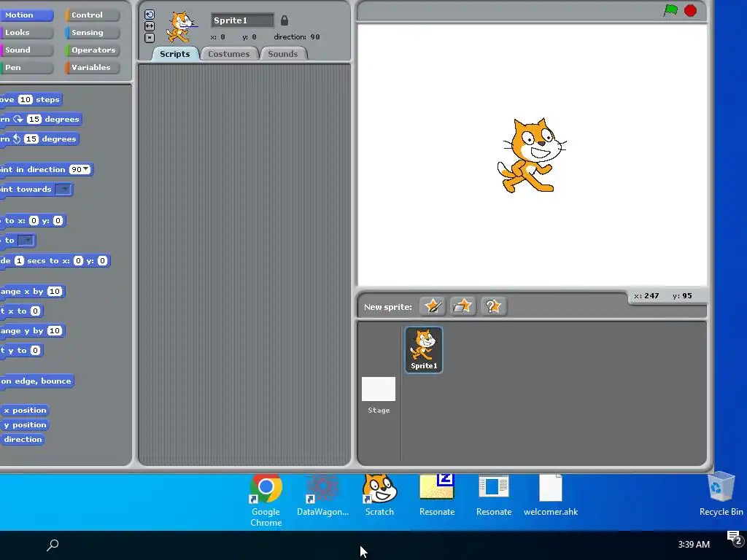Screen dimensions: 747x560
Task: Click the sprite preview thumbnail in header
Action: point(181,27)
